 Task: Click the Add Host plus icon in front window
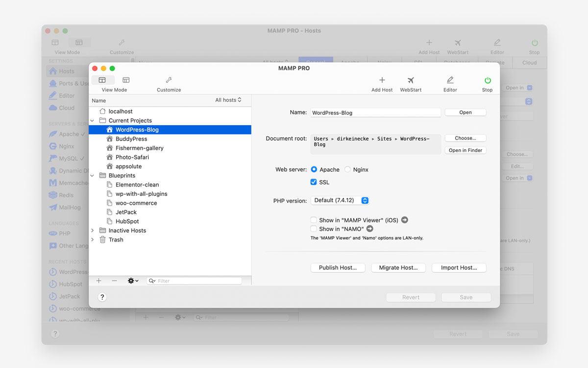point(382,80)
